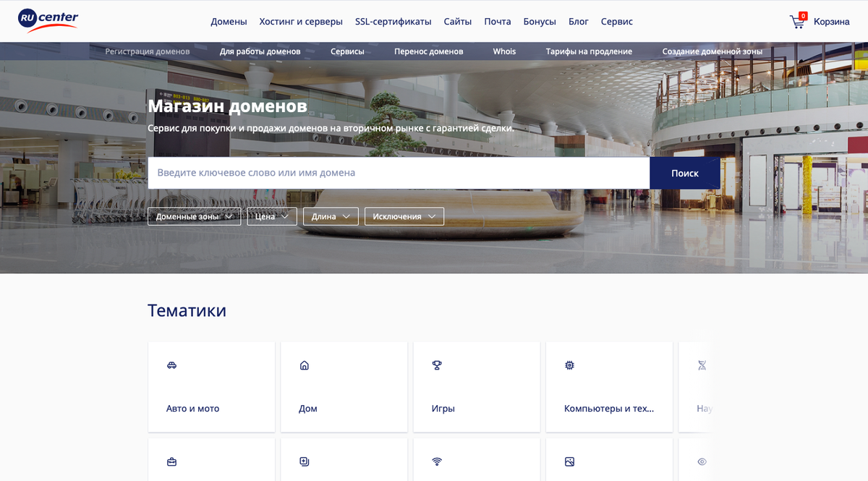Expand the Цена filter dropdown
Image resolution: width=868 pixels, height=481 pixels.
[272, 216]
